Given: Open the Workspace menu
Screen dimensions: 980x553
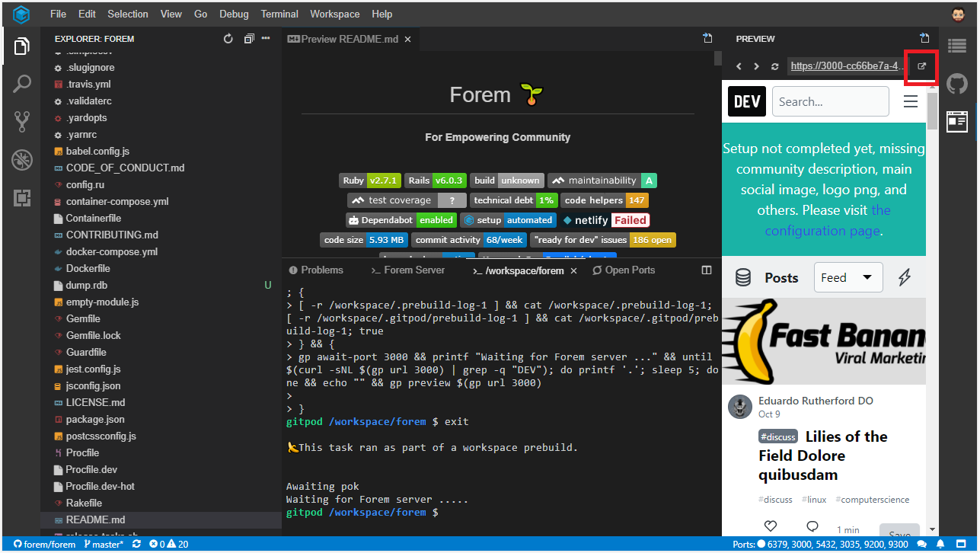Looking at the screenshot, I should click(x=335, y=14).
